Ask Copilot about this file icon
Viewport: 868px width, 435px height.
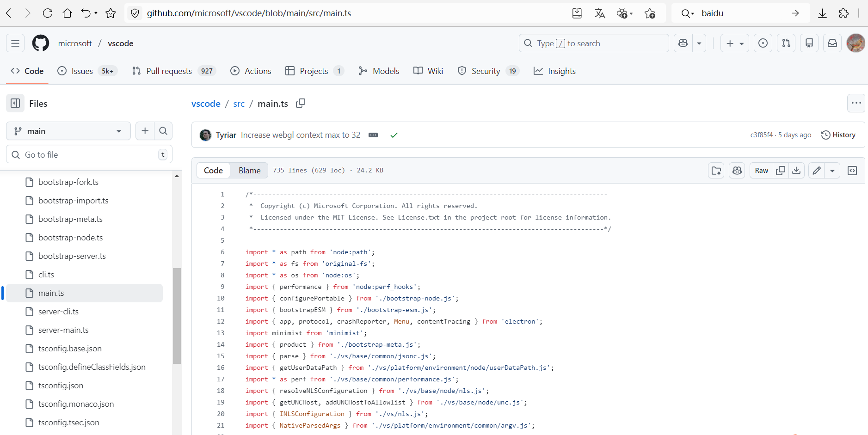tap(737, 171)
